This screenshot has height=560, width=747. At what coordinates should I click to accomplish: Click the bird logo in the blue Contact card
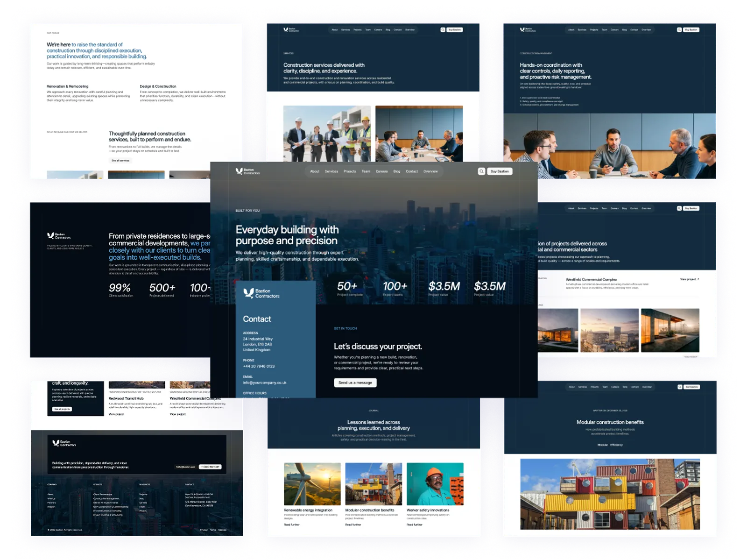click(x=248, y=293)
